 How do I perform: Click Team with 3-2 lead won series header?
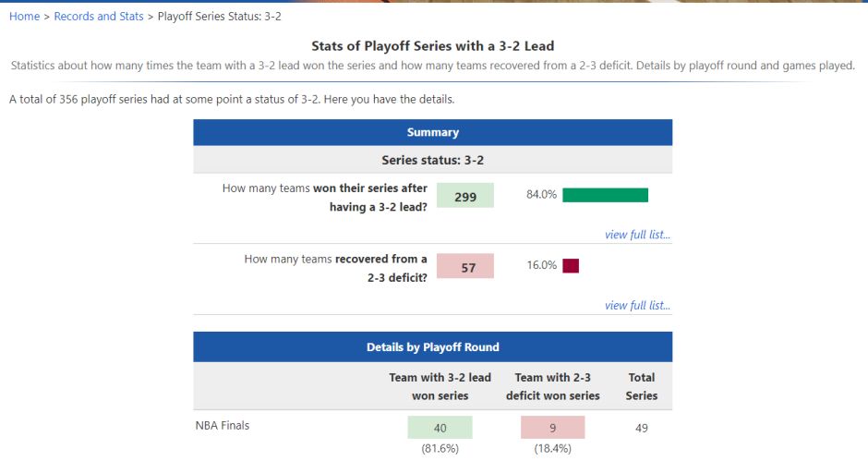[440, 387]
